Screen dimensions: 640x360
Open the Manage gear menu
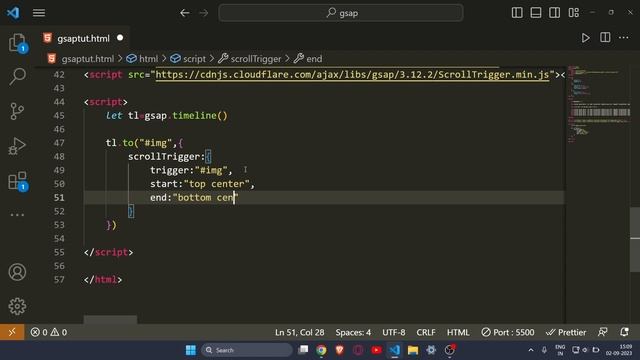tap(17, 306)
